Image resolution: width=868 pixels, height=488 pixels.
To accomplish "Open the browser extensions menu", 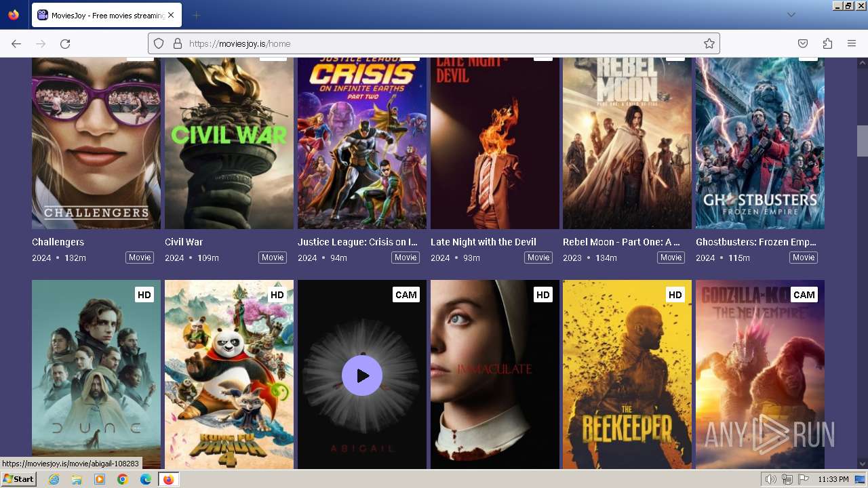I will pos(827,43).
